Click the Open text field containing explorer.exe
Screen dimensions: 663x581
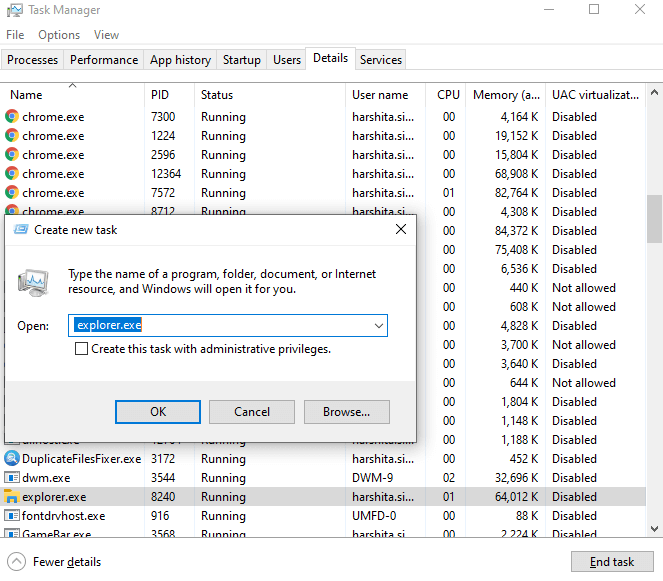point(218,326)
